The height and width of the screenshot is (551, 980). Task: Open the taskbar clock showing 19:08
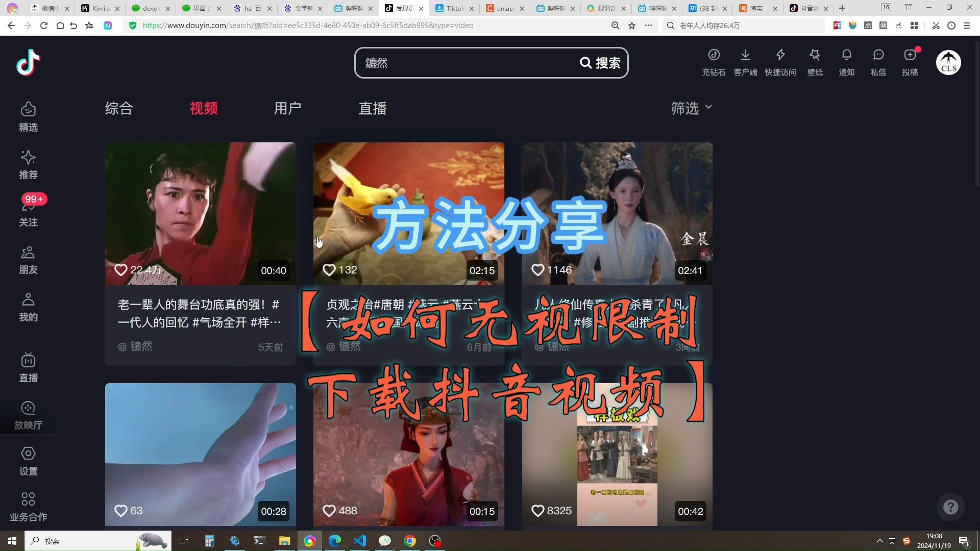934,541
